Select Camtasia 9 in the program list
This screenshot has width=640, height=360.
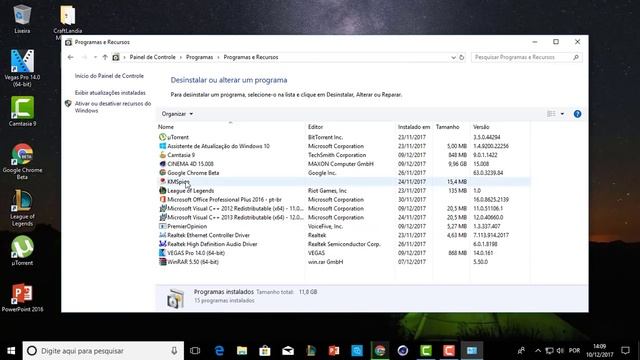[x=344, y=155]
